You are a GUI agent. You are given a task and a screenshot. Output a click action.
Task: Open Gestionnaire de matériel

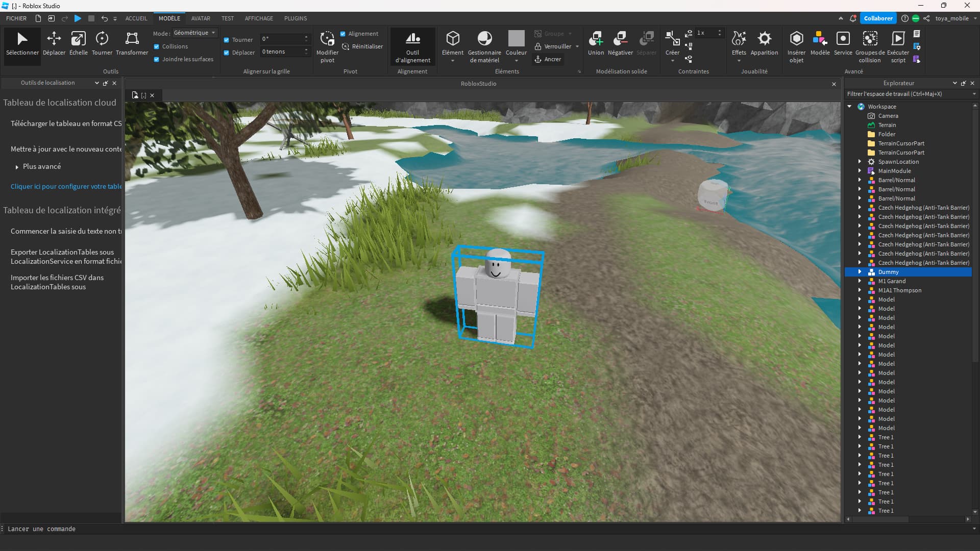(484, 46)
